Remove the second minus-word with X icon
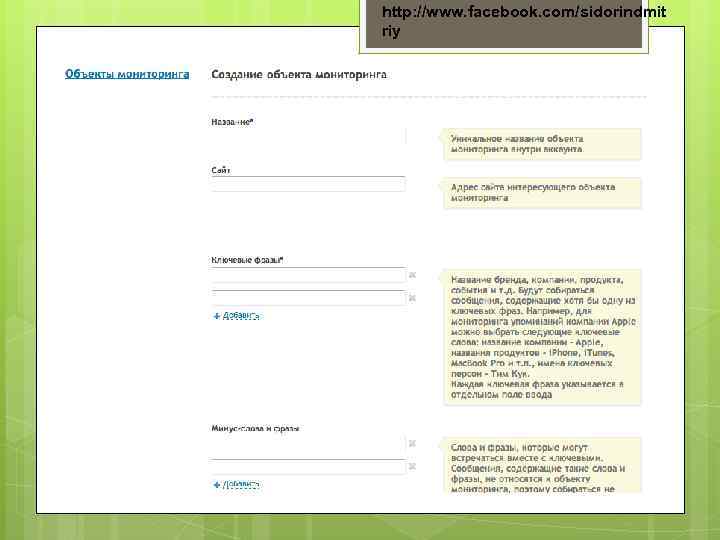This screenshot has height=540, width=720. point(412,466)
